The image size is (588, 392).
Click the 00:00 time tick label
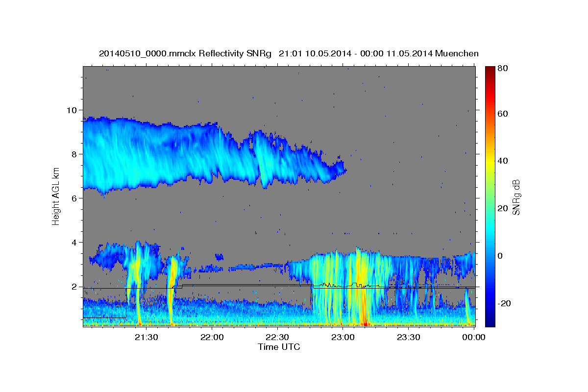pos(473,337)
